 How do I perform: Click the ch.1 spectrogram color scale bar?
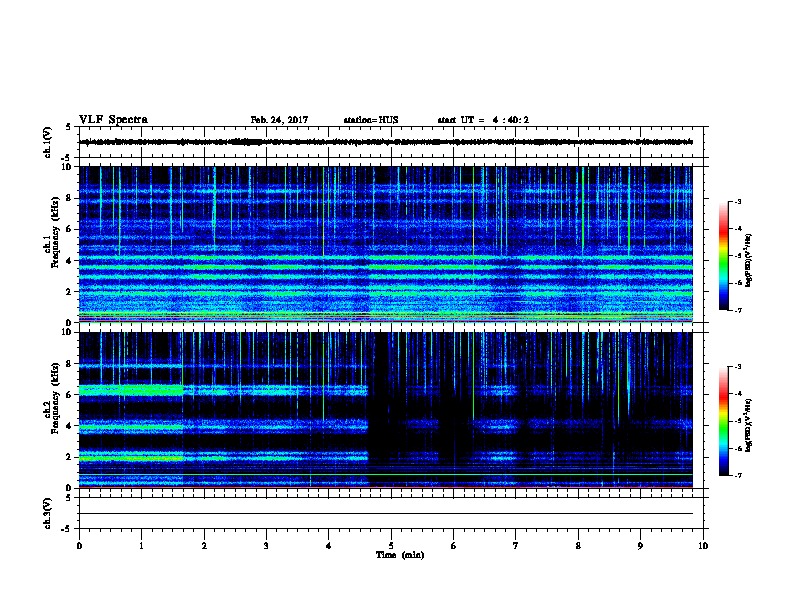coord(724,256)
